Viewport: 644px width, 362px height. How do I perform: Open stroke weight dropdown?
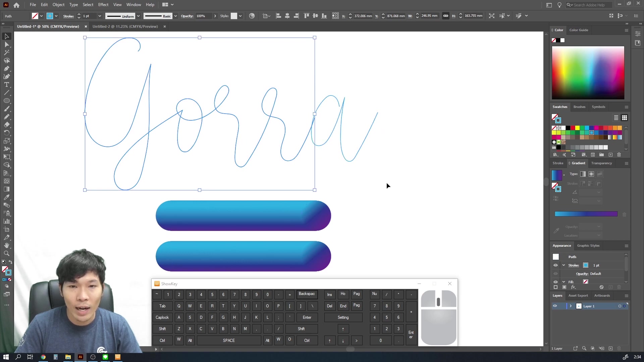[x=100, y=16]
